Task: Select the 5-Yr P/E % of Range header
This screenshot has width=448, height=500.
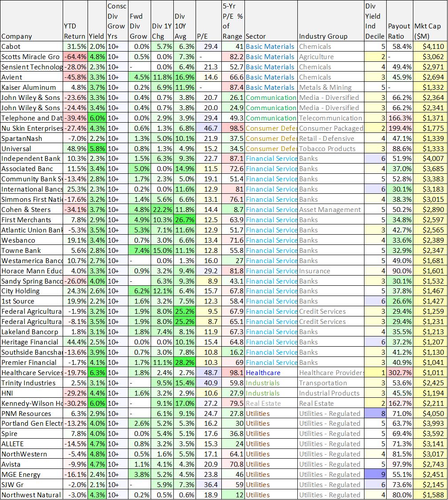Action: pyautogui.click(x=233, y=21)
